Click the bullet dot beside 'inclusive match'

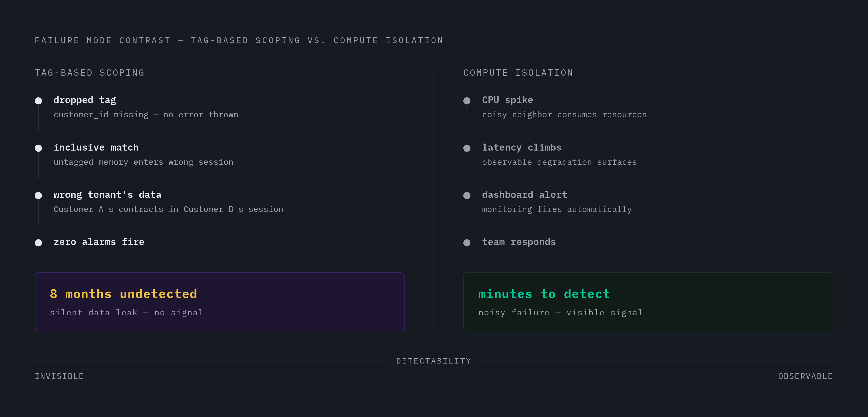[x=38, y=148]
